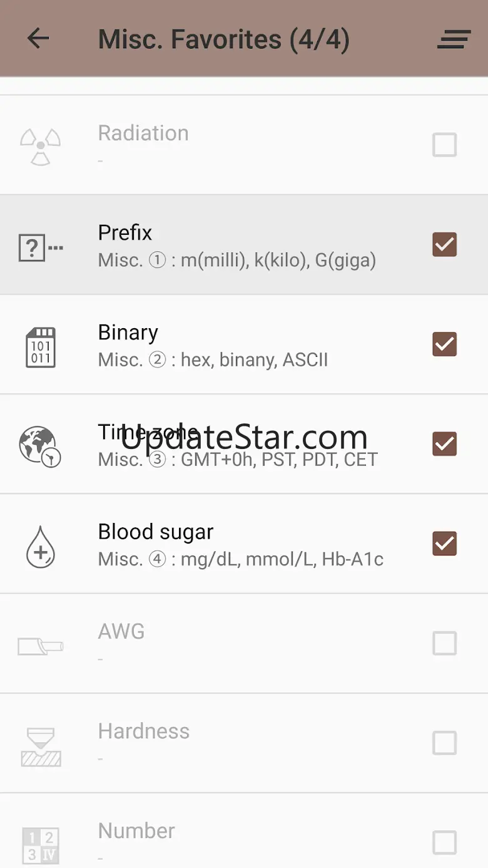Screen dimensions: 488x868
Task: Enable the Radiation checkbox
Action: coord(444,145)
